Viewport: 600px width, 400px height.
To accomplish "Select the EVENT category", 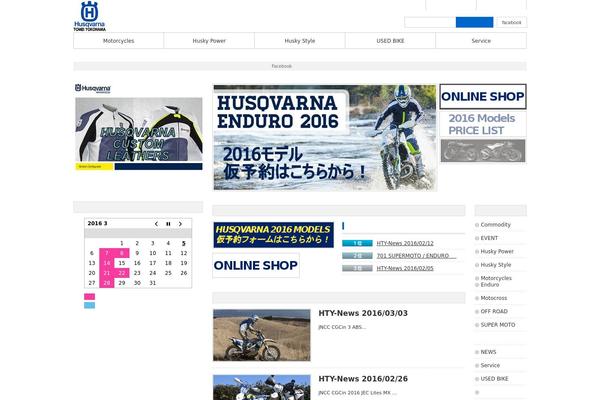I will tap(489, 238).
